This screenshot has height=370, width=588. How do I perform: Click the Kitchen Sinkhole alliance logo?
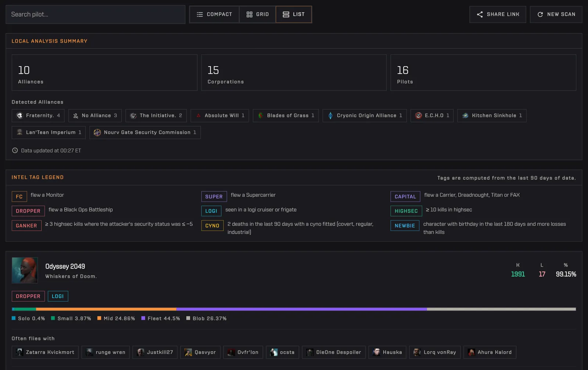pos(465,115)
